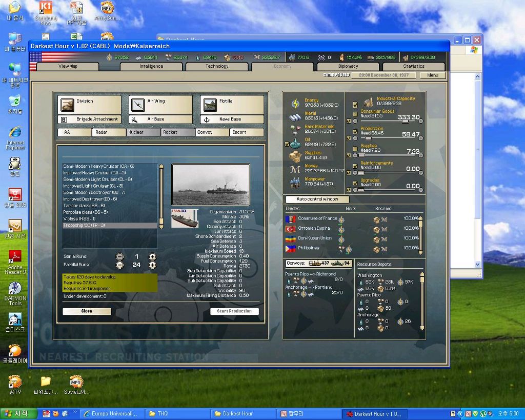Click the Menu button
The image size is (525, 420).
coord(433,75)
